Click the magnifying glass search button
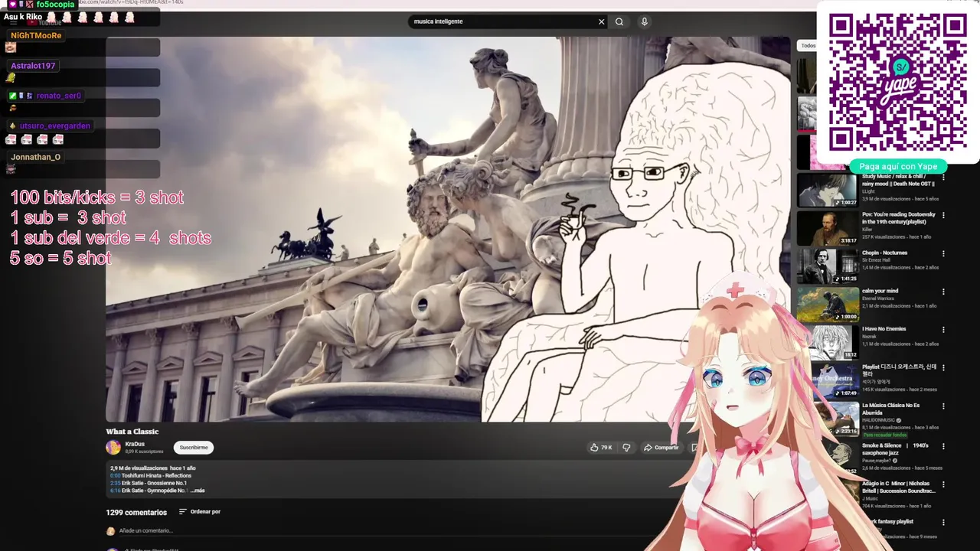 click(x=619, y=21)
